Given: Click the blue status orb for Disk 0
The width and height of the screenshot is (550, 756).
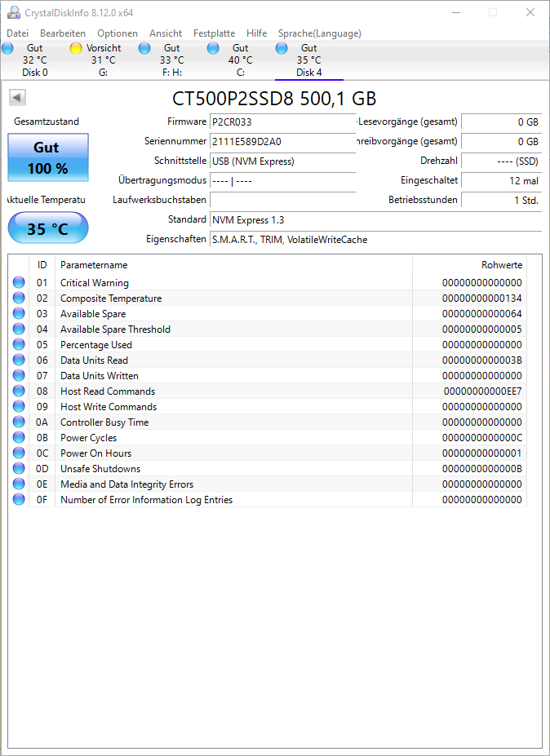Looking at the screenshot, I should point(7,48).
